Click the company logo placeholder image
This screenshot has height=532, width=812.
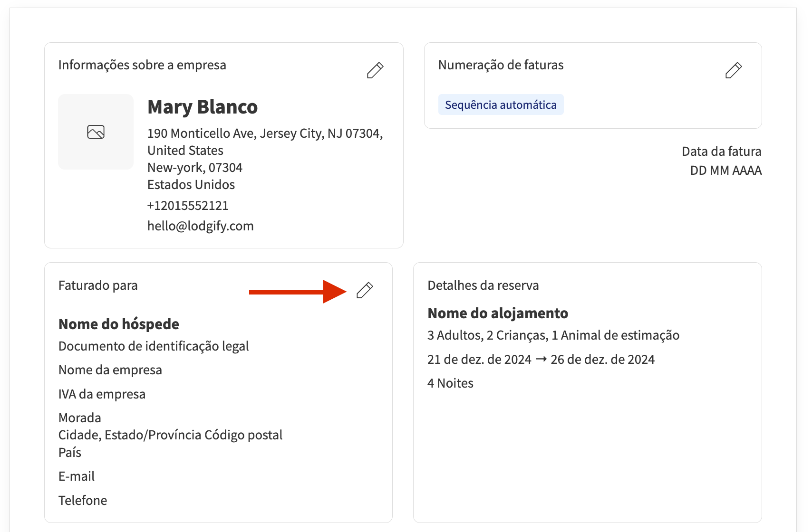96,132
